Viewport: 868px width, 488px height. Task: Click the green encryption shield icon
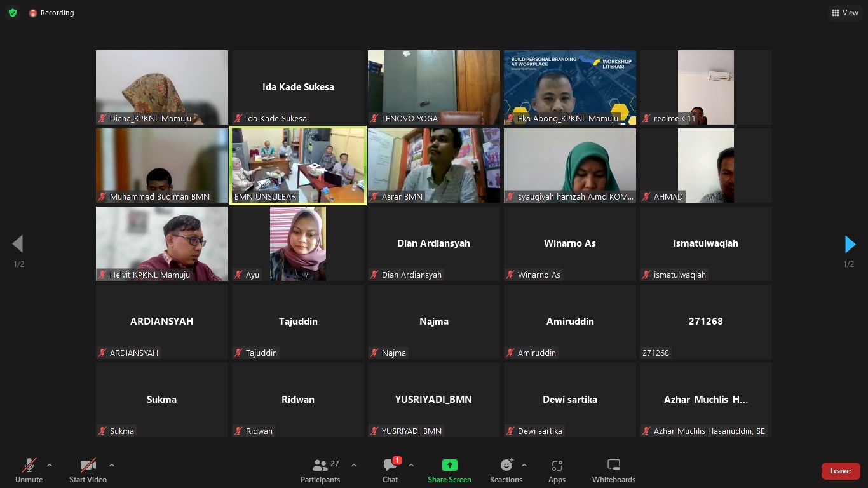point(13,13)
